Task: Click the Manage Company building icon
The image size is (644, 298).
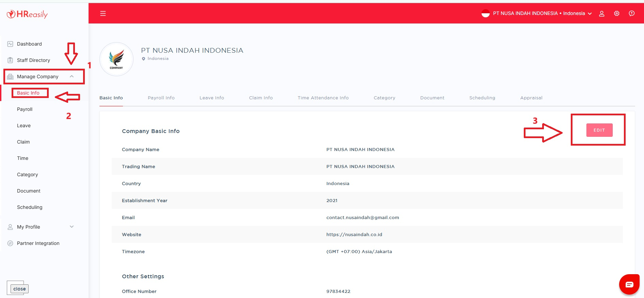Action: (10, 77)
